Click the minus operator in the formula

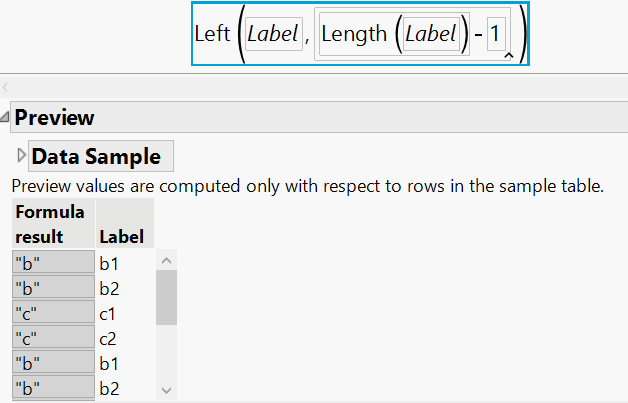click(479, 34)
